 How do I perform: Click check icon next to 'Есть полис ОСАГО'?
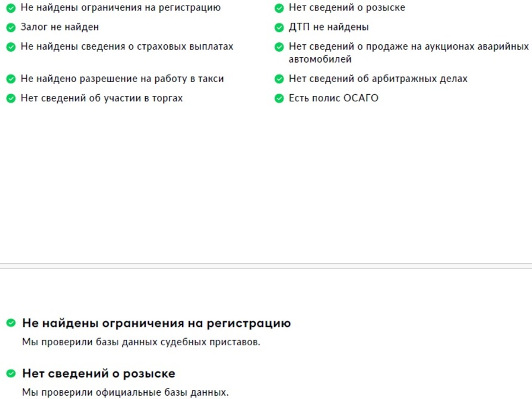(279, 99)
